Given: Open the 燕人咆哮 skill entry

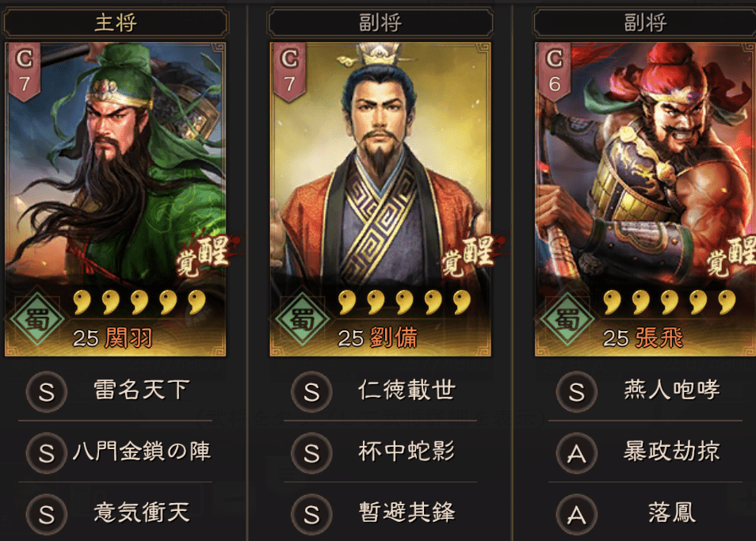Looking at the screenshot, I should click(x=672, y=390).
